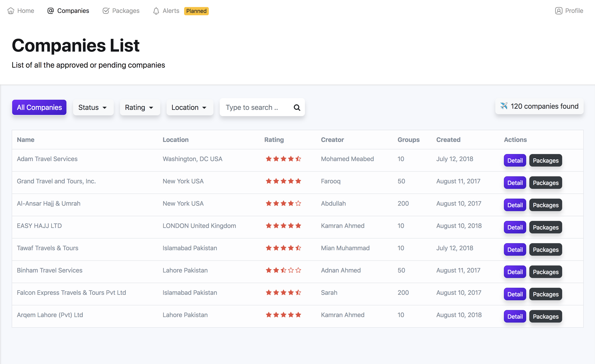Click the Grand Travel and Tours, Inc. name

pyautogui.click(x=56, y=181)
